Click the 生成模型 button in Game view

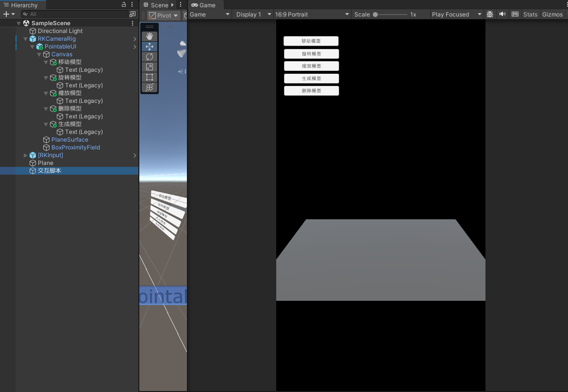pyautogui.click(x=312, y=79)
